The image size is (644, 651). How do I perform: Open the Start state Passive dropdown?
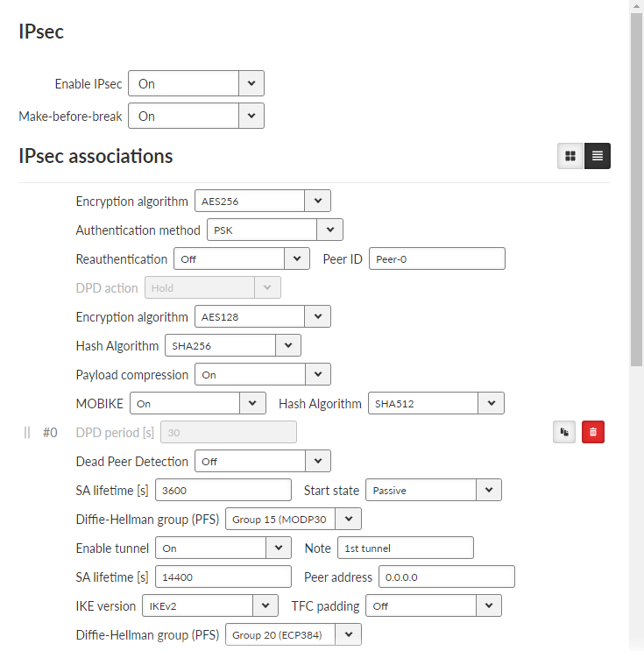click(x=434, y=490)
